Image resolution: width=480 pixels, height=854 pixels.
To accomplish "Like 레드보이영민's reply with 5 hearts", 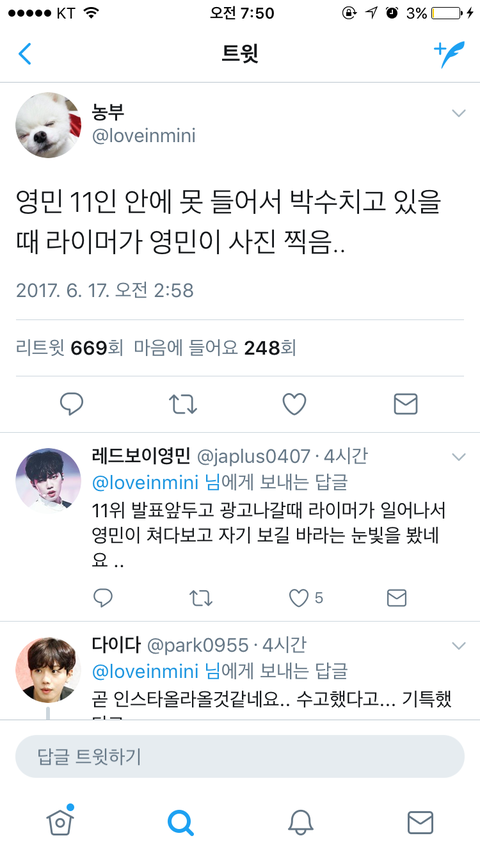I will click(x=305, y=597).
